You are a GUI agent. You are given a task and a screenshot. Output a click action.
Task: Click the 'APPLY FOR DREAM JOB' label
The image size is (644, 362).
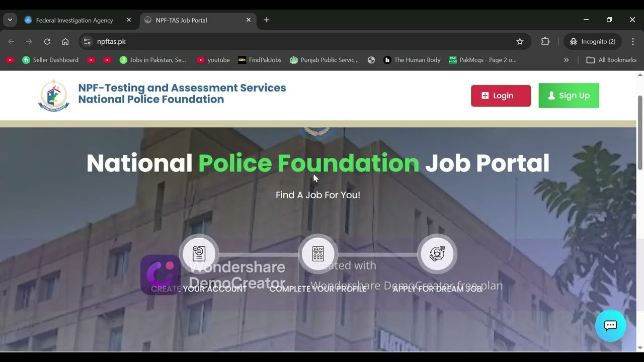point(437,289)
